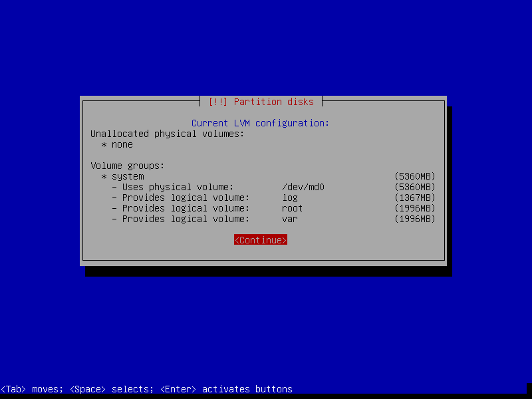Image resolution: width=532 pixels, height=399 pixels.
Task: Click the dash before Uses physical volume
Action: pos(114,187)
